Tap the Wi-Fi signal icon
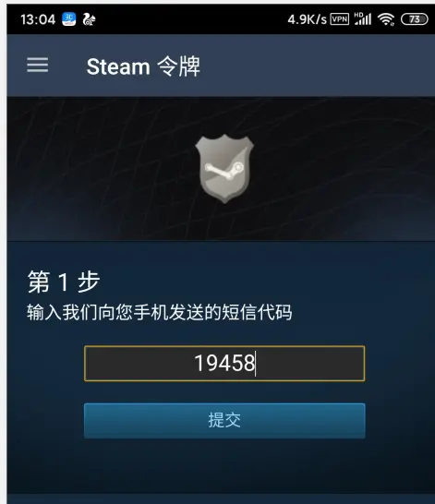This screenshot has width=435, height=504. 386,19
